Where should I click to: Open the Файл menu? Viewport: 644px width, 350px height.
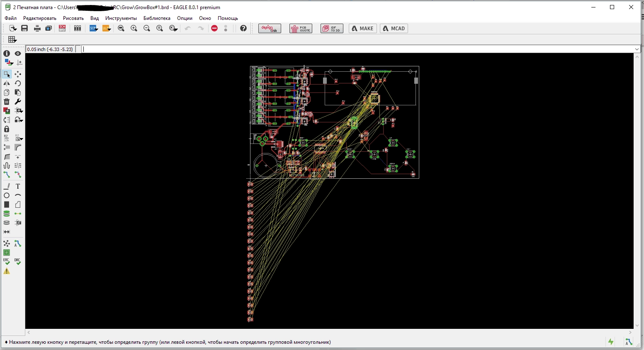coord(11,18)
